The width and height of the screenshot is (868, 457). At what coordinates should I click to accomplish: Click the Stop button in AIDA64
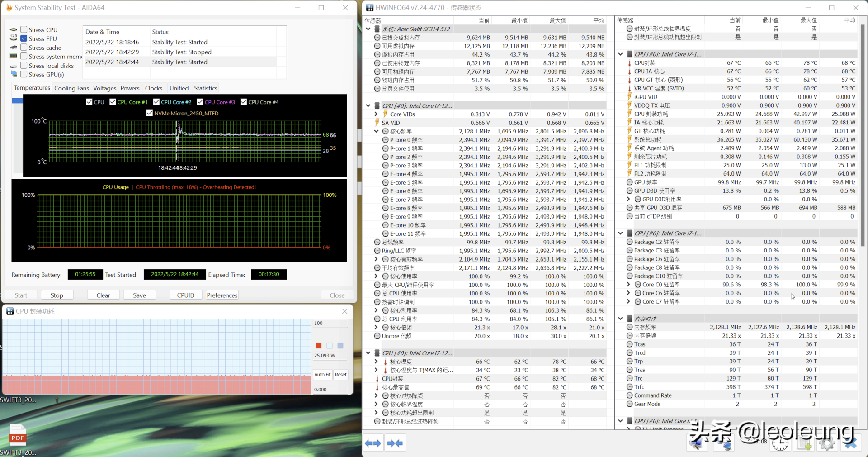pos(57,295)
